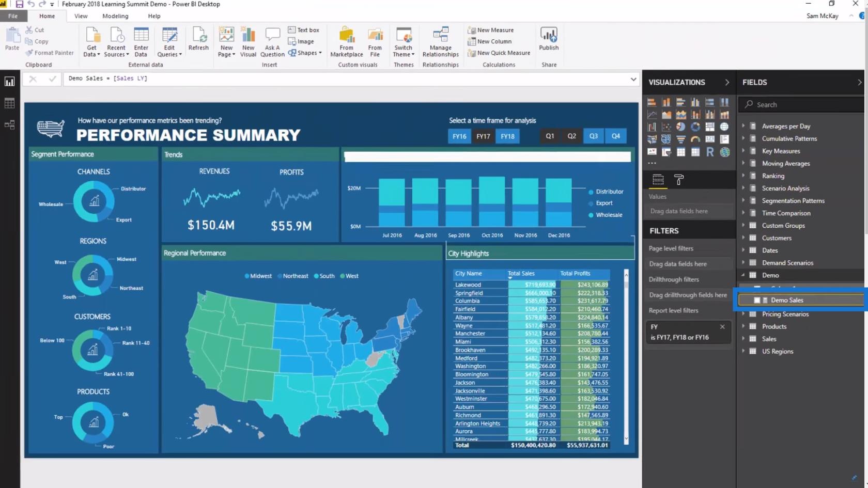Open Manage Relationships
Screen dimensions: 868x488
(x=440, y=41)
